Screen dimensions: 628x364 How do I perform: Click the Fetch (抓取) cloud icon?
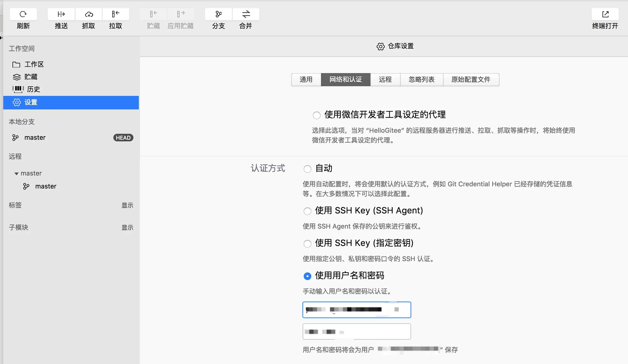tap(88, 14)
